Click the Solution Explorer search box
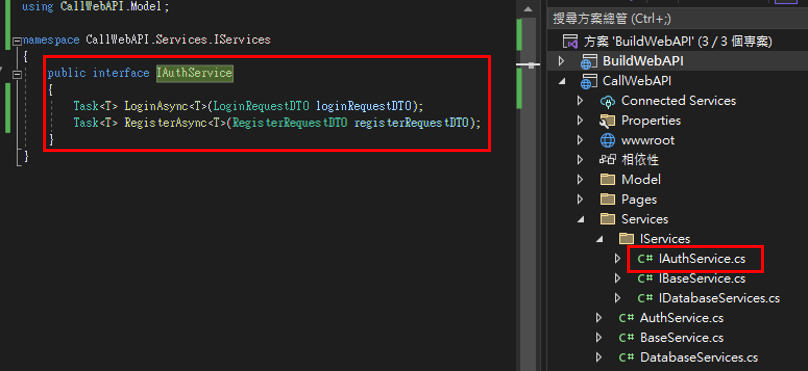 click(x=677, y=19)
